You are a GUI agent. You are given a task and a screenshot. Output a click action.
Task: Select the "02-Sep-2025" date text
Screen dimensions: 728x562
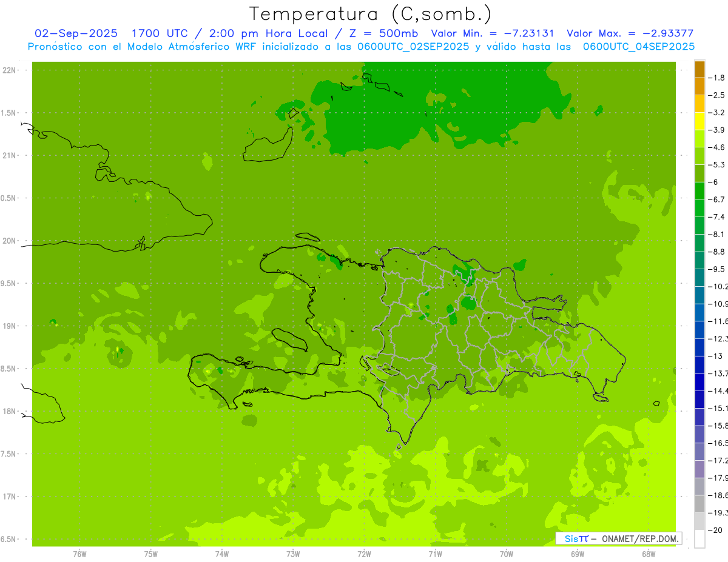(76, 33)
